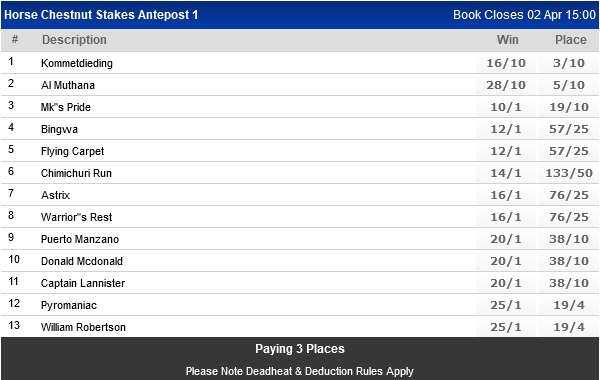The height and width of the screenshot is (380, 600).
Task: Click Warrior's Rest place odds 76/25
Action: (x=569, y=217)
